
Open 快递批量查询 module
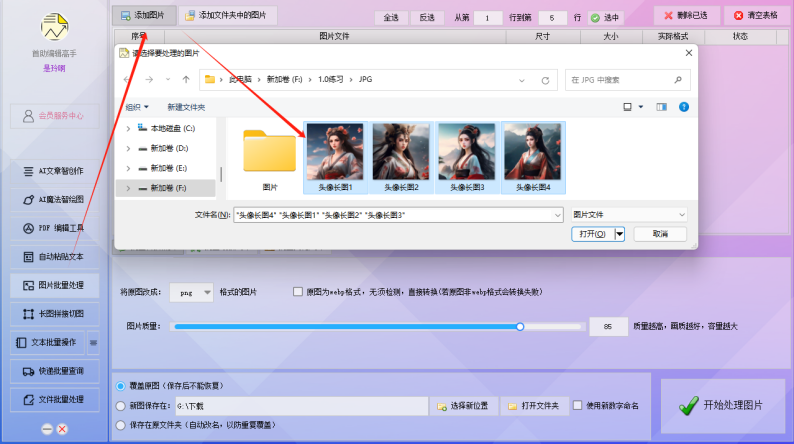[x=55, y=371]
